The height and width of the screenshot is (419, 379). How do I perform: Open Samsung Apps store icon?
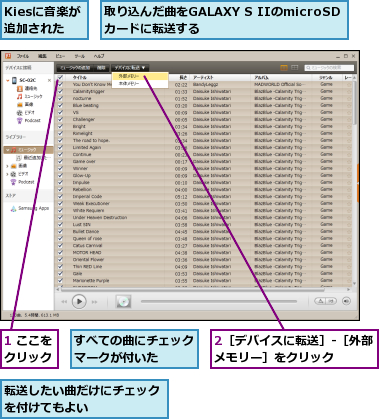[13, 209]
